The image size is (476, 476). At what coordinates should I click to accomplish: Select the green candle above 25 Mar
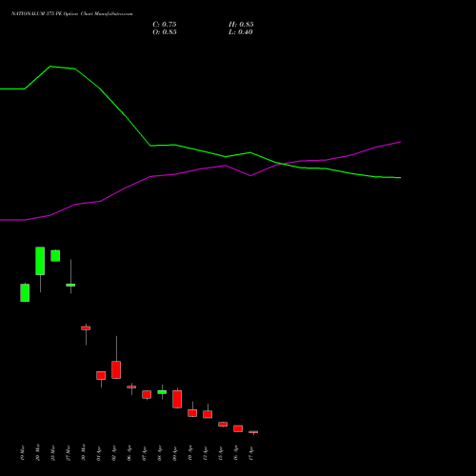pos(55,256)
